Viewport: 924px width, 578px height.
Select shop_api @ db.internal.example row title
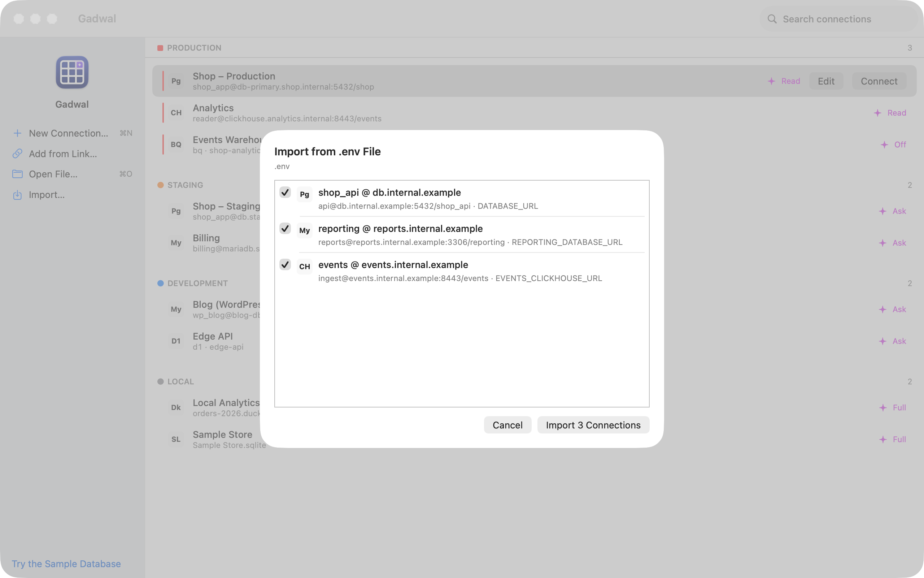point(389,192)
